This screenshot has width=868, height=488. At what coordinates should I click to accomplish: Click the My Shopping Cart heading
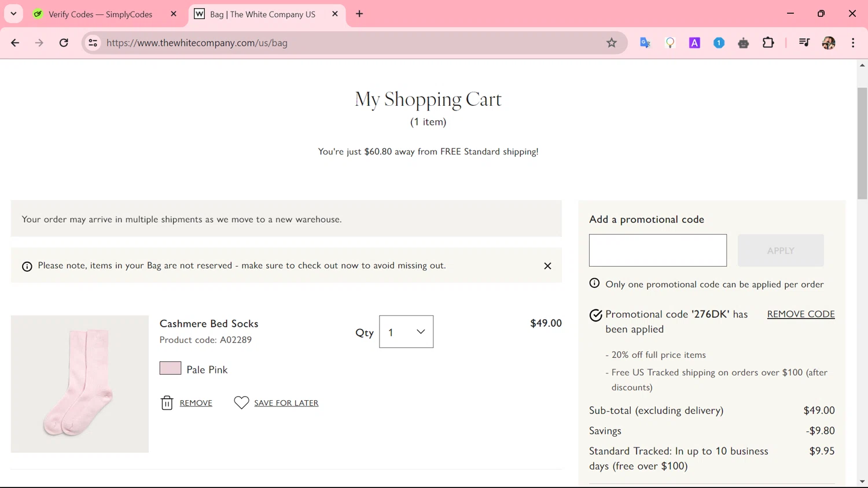(428, 99)
